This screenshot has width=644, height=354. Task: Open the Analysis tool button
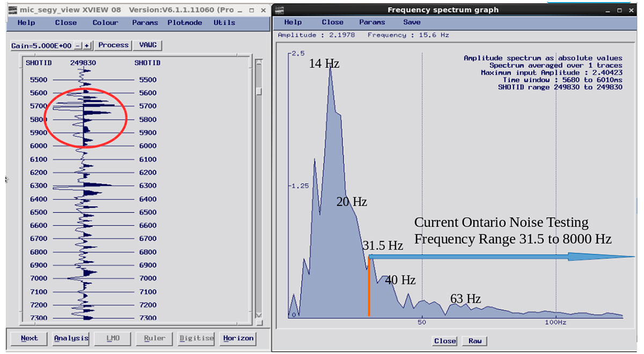pos(71,338)
